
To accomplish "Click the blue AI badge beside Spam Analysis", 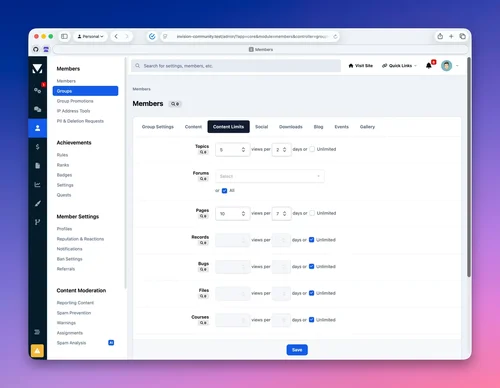I will (111, 342).
